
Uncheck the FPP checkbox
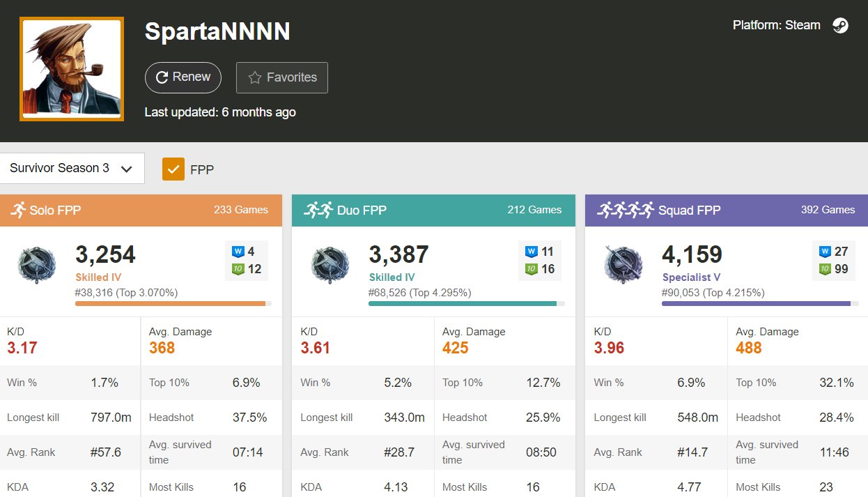[173, 169]
